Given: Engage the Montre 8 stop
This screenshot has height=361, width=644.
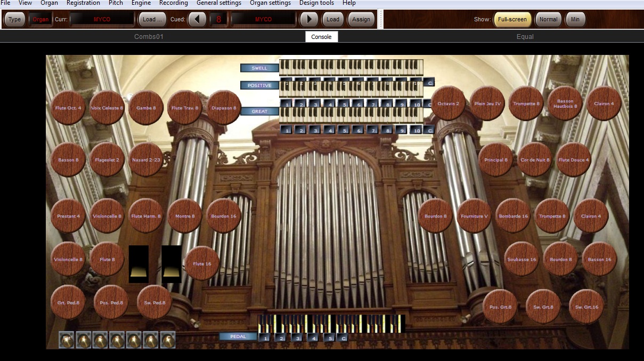Looking at the screenshot, I should [184, 216].
